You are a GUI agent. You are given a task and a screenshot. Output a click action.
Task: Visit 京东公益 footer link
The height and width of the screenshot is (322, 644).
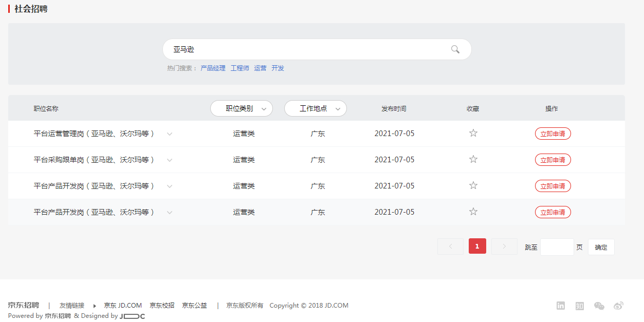pyautogui.click(x=194, y=305)
